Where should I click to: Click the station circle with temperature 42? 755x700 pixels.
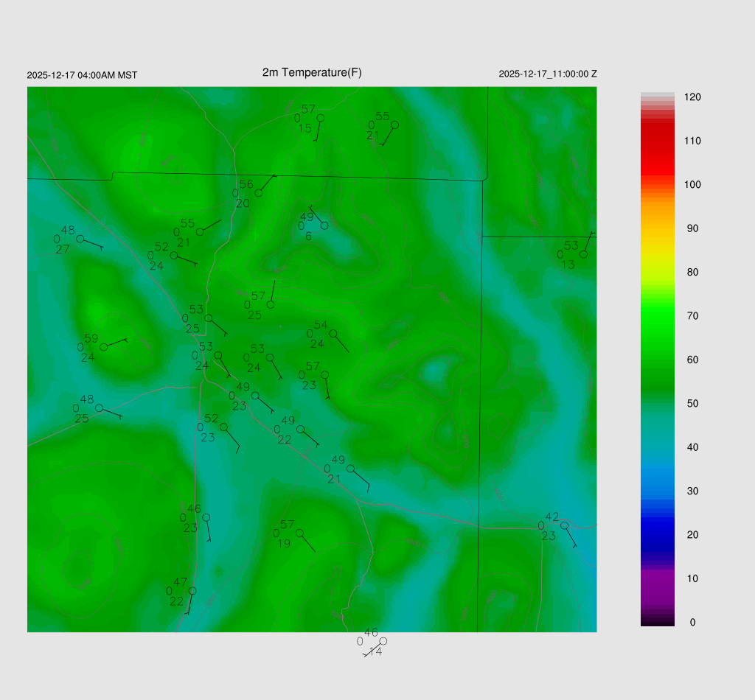click(564, 525)
